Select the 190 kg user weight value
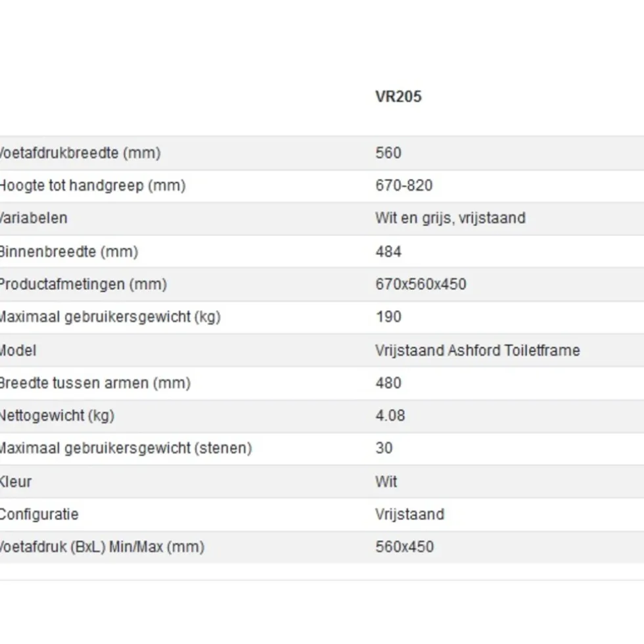The image size is (644, 644). pos(388,317)
